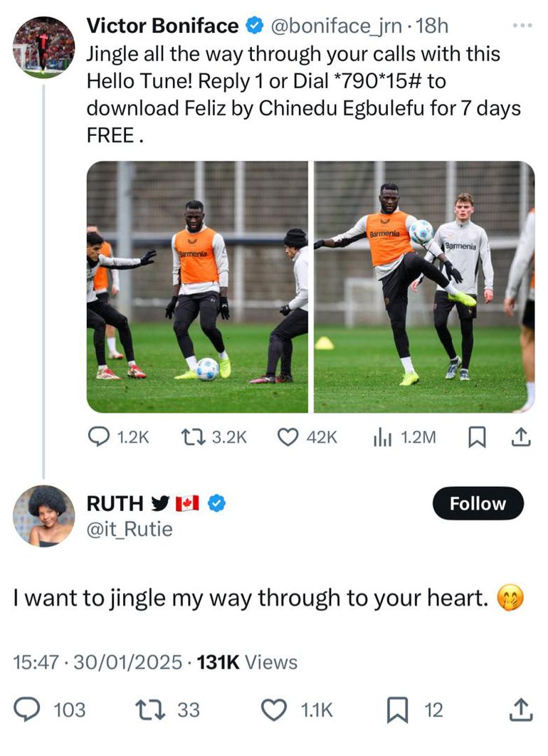Like RUTH's tweet with heart icon

(x=273, y=709)
